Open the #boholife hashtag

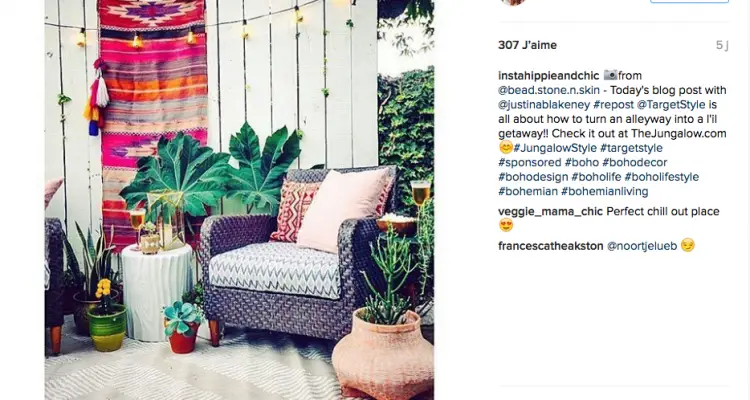point(596,177)
